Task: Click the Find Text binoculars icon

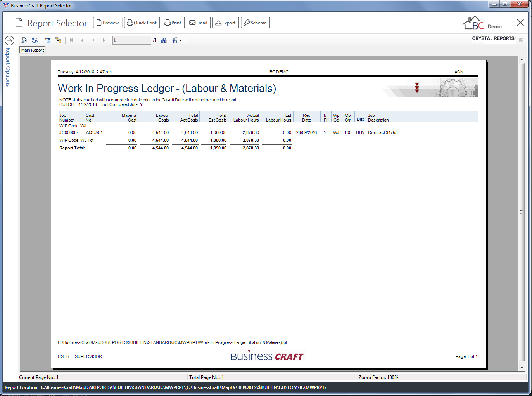Action: tap(164, 40)
